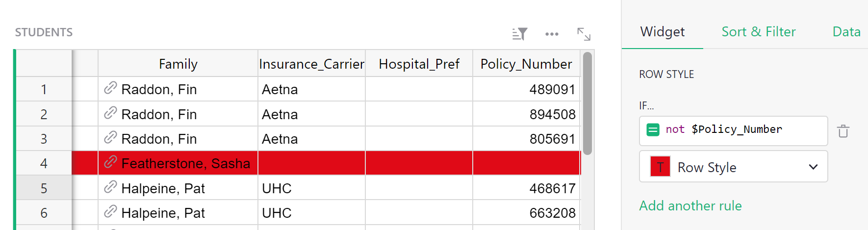
Task: Delete the conditional rule with trash icon
Action: tap(843, 131)
